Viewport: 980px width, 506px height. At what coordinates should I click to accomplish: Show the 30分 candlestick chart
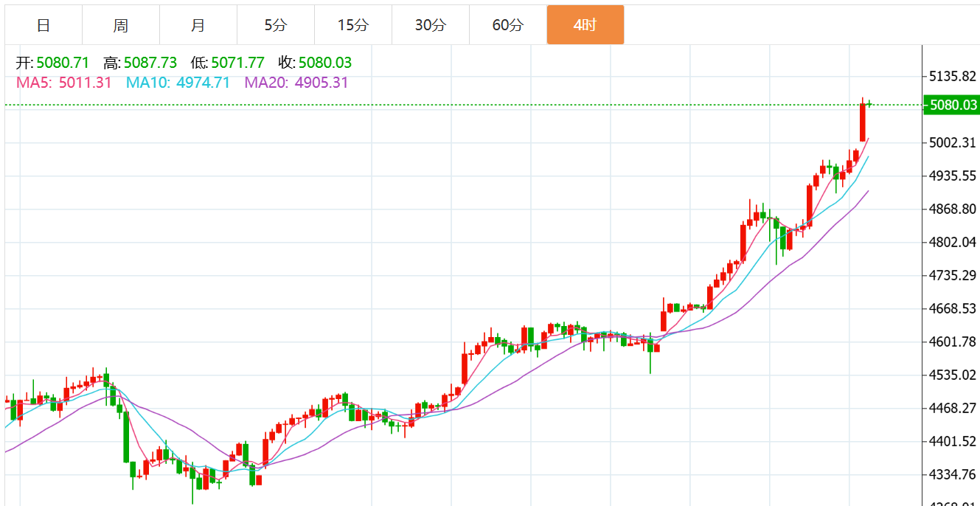pyautogui.click(x=430, y=25)
